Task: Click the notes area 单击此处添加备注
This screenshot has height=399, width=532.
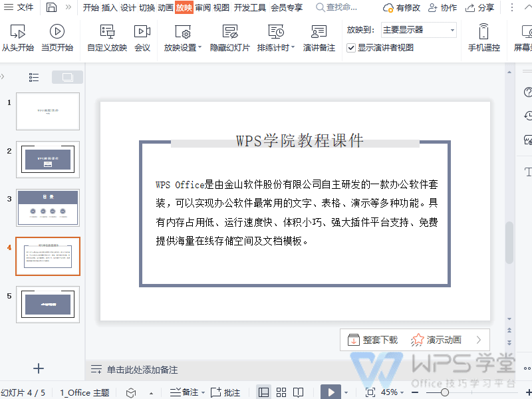Action: (x=142, y=370)
